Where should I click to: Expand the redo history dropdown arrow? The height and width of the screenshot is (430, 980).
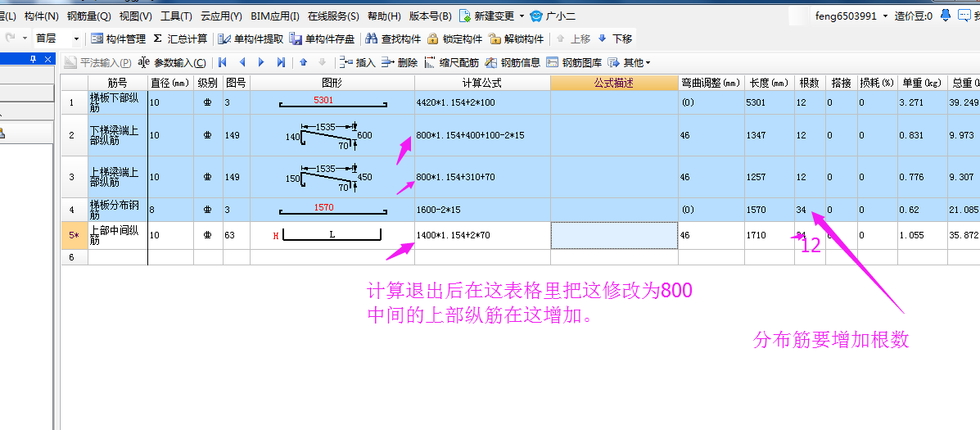[x=25, y=38]
